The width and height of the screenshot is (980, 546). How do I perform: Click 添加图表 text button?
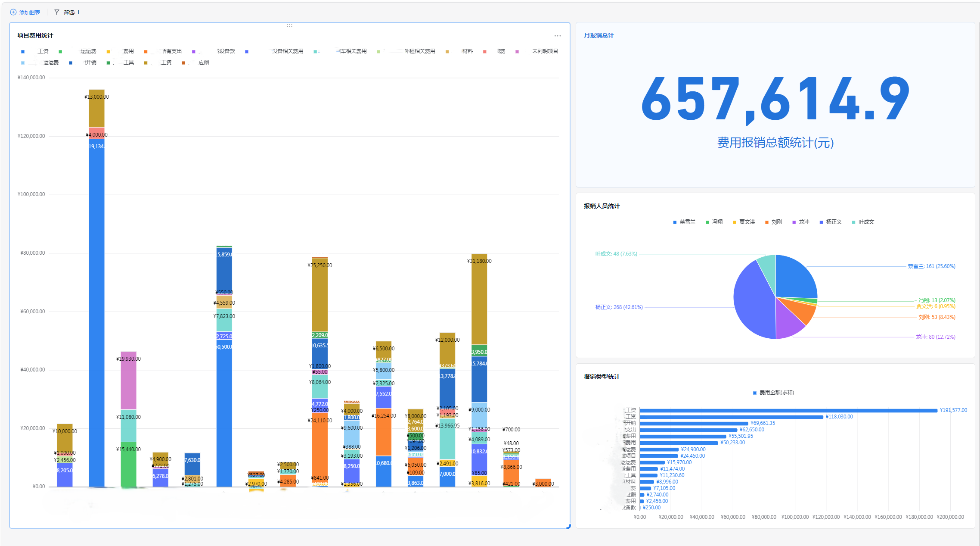30,12
